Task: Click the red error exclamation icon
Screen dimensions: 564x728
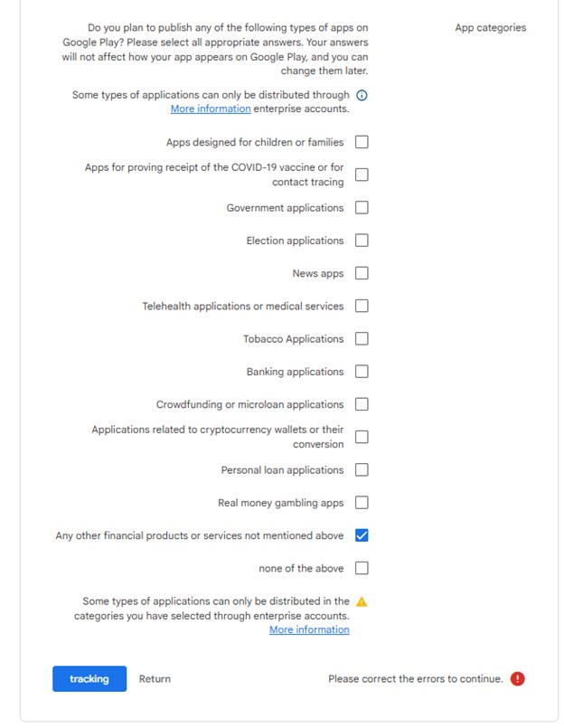Action: tap(518, 679)
